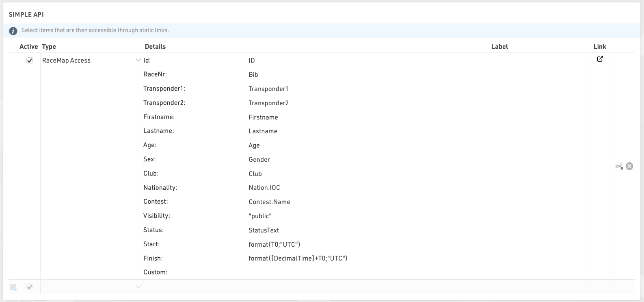This screenshot has height=302, width=644.
Task: Click the Nation.IOC nationality field
Action: coord(264,188)
